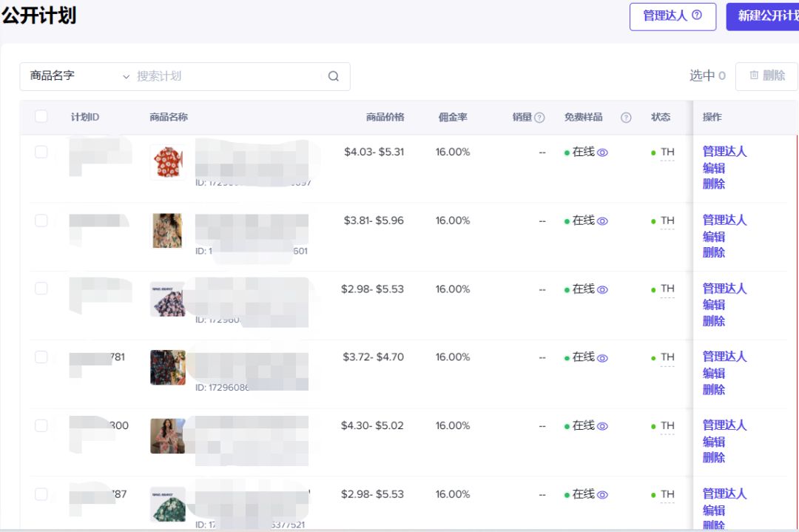Click the eye icon beside 在线 in last row
This screenshot has height=532, width=799.
tap(601, 494)
